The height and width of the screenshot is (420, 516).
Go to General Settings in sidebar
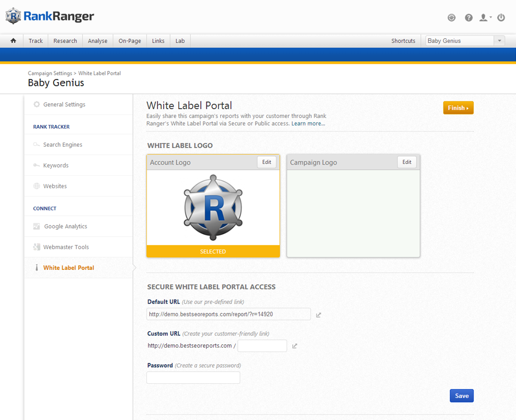(79, 104)
